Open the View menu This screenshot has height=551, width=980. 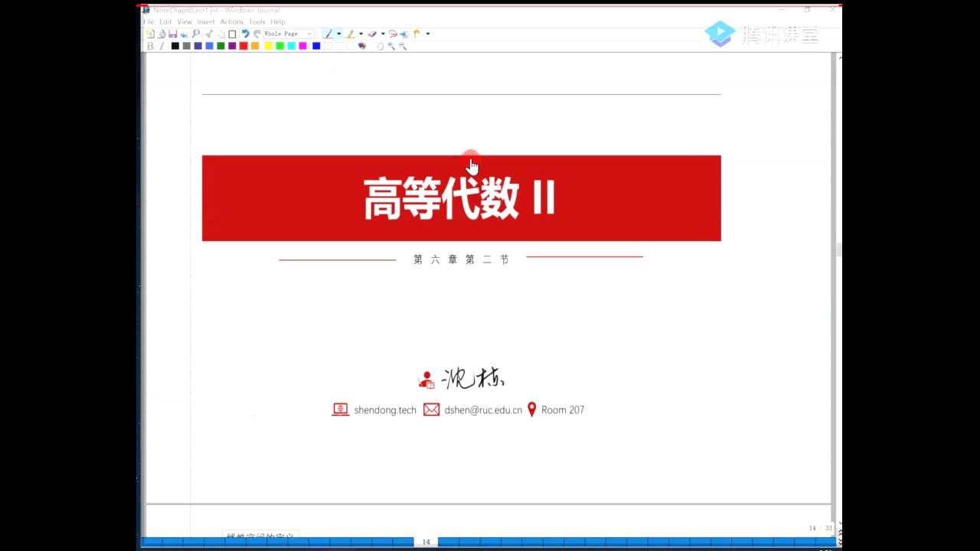click(x=185, y=21)
